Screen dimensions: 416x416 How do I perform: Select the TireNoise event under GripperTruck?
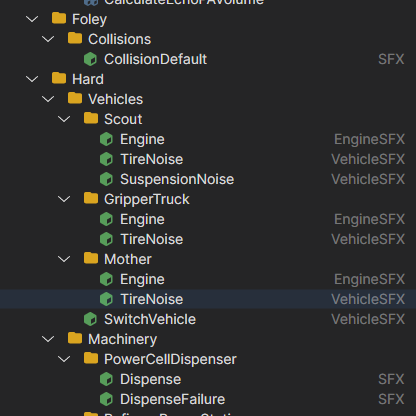[151, 239]
